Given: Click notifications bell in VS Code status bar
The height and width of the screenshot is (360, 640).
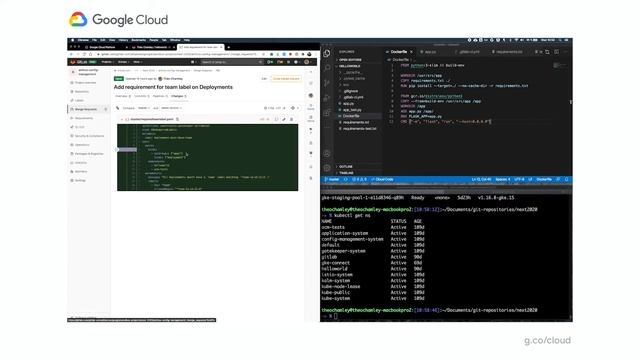Looking at the screenshot, I should click(567, 179).
